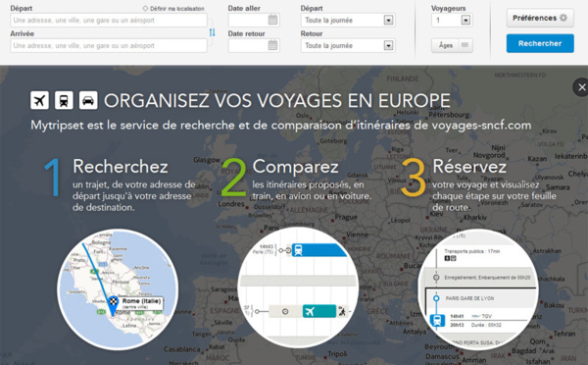Screen dimensions: 588x365
Task: Click Définir ma localisation link
Action: pos(177,8)
